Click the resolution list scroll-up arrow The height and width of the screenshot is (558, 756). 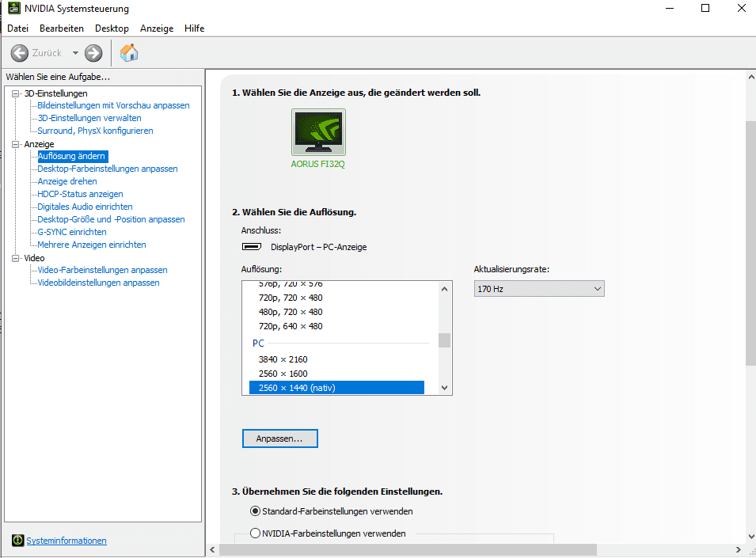[445, 289]
